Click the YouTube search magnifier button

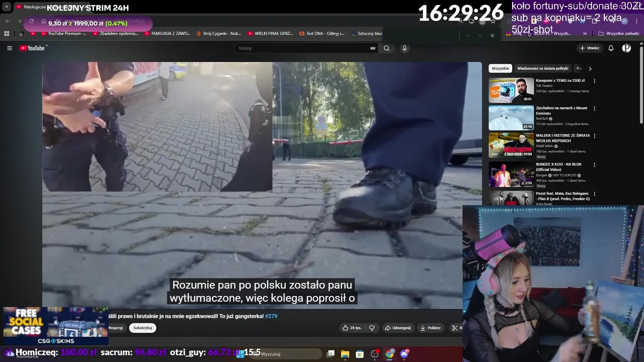tap(386, 48)
